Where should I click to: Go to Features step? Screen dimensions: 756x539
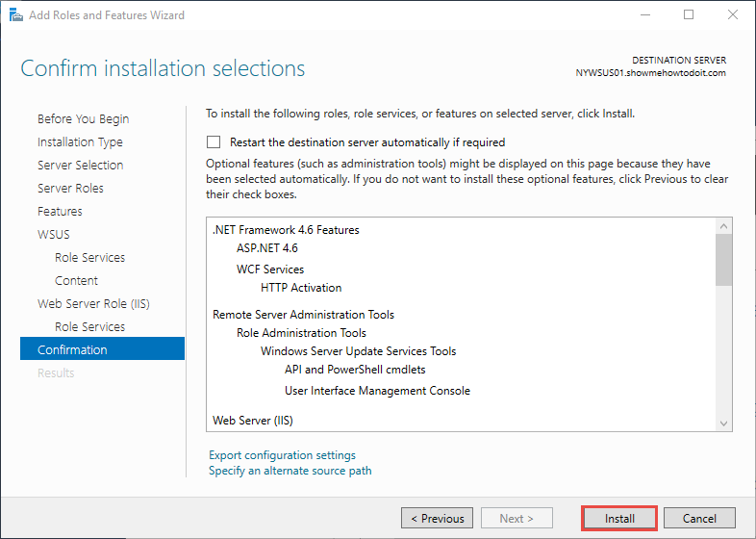pyautogui.click(x=60, y=212)
